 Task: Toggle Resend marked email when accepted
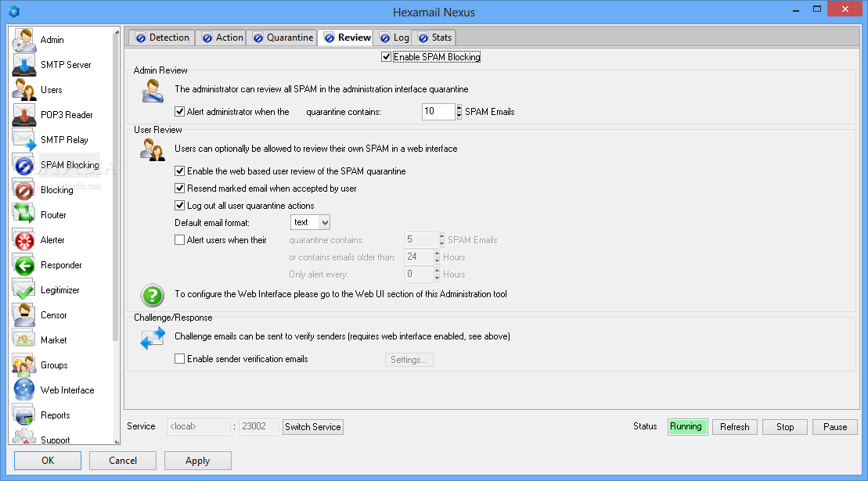coord(179,188)
